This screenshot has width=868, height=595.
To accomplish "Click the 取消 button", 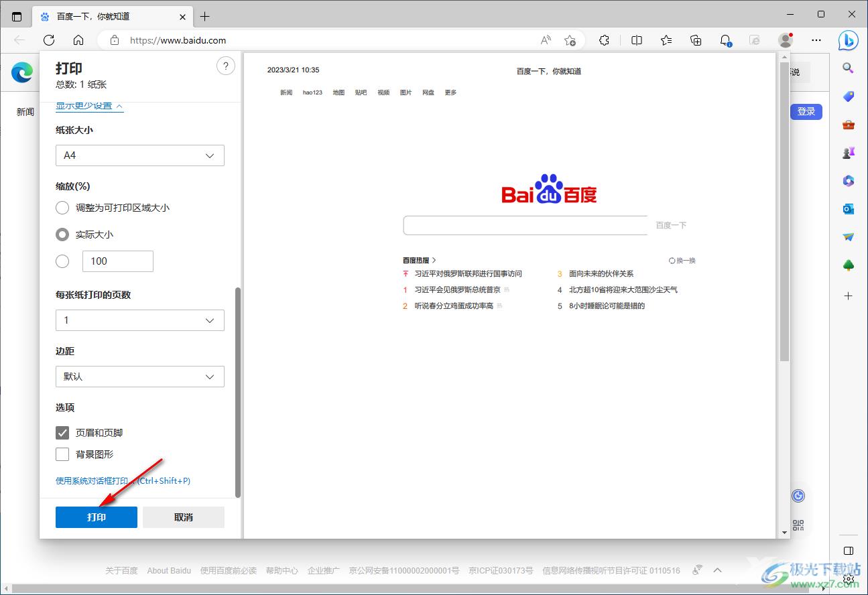I will 184,517.
